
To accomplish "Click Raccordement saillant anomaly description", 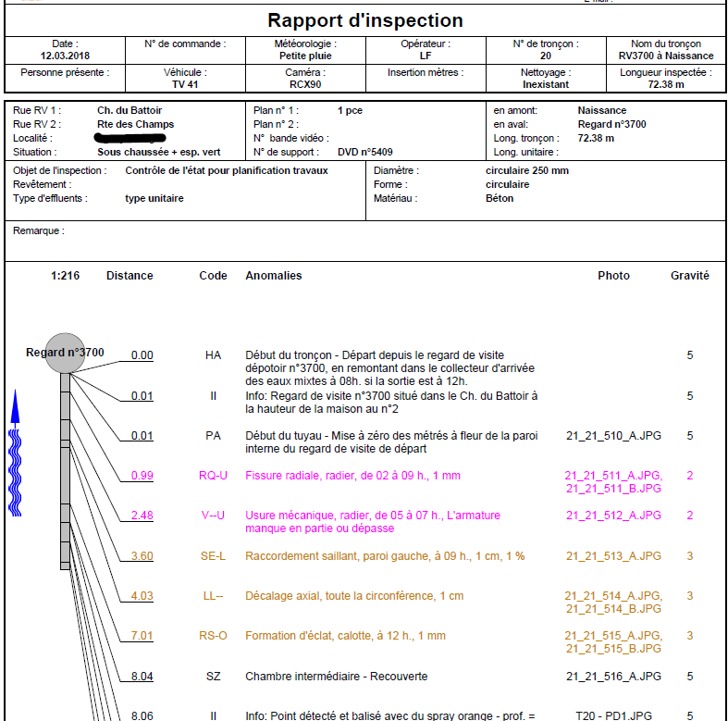I will 385,556.
